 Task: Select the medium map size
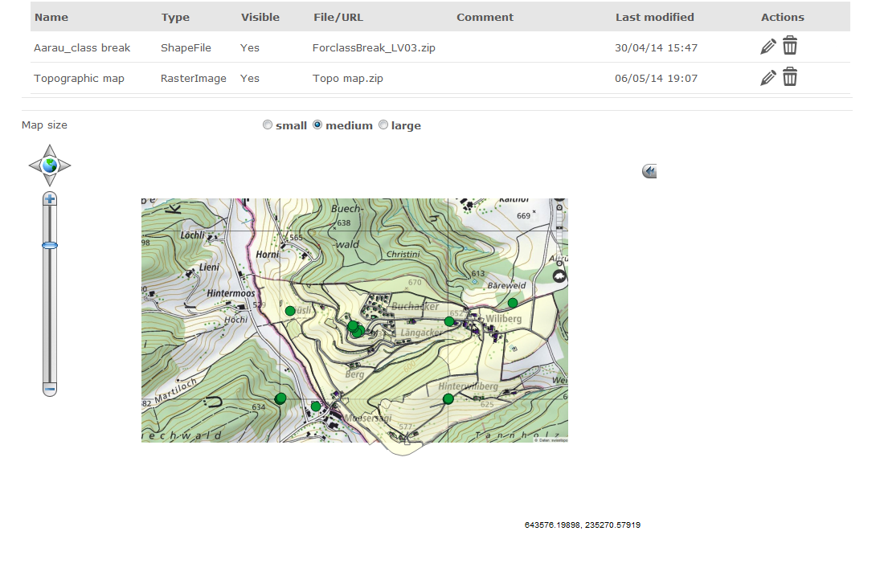317,125
